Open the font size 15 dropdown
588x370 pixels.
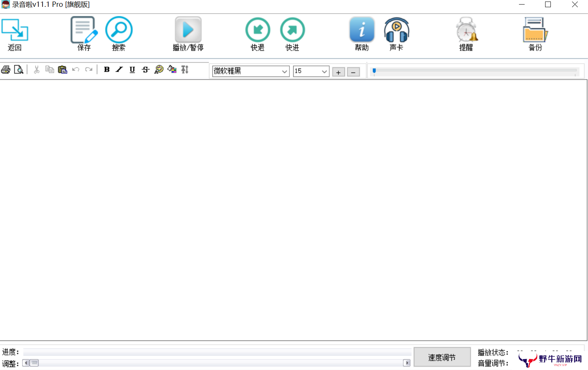[x=311, y=71]
